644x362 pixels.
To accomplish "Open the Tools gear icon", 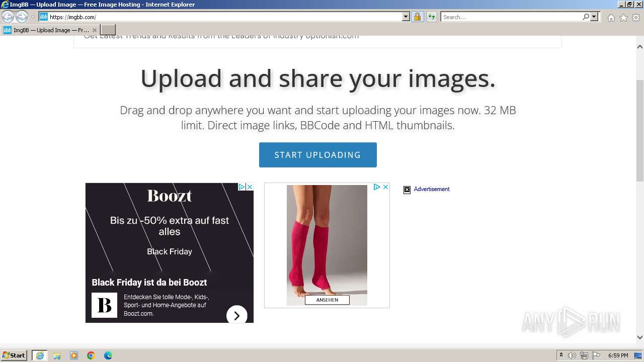I will [636, 18].
